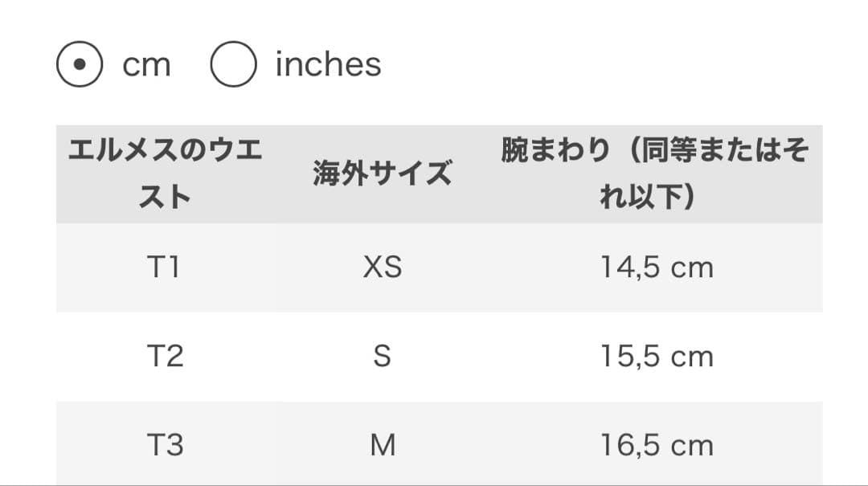Click the 14,5 cm measurement value
The height and width of the screenshot is (486, 868).
[657, 268]
